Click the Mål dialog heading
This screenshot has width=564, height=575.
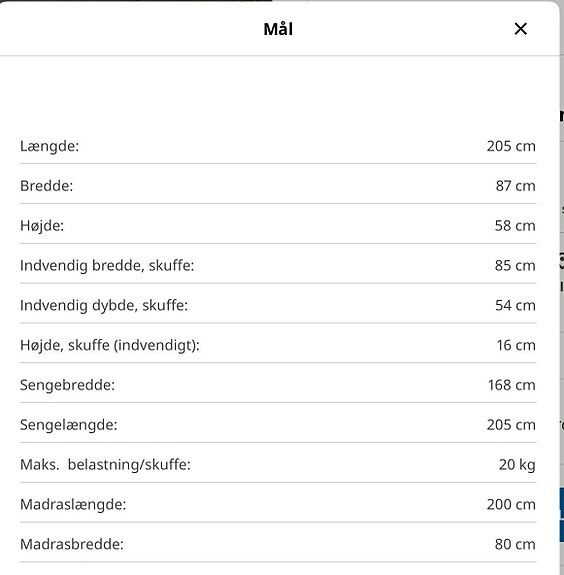[x=278, y=29]
